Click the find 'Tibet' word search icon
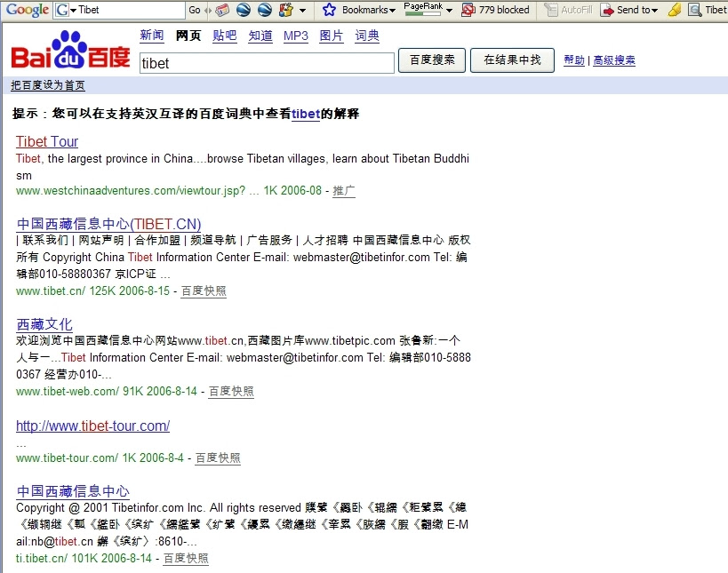Screen dimensions: 728x573 point(695,10)
